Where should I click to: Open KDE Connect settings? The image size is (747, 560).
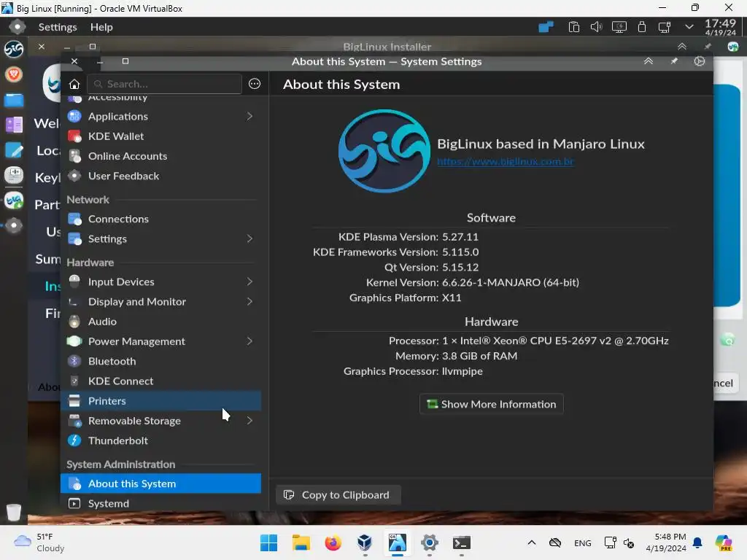161,381
